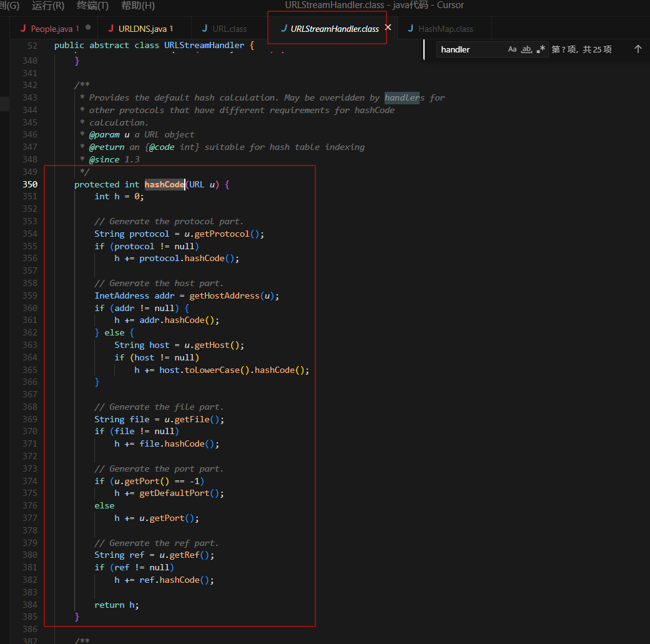The image size is (650, 644).
Task: Click the unsaved dot on People.java tab
Action: pyautogui.click(x=88, y=28)
